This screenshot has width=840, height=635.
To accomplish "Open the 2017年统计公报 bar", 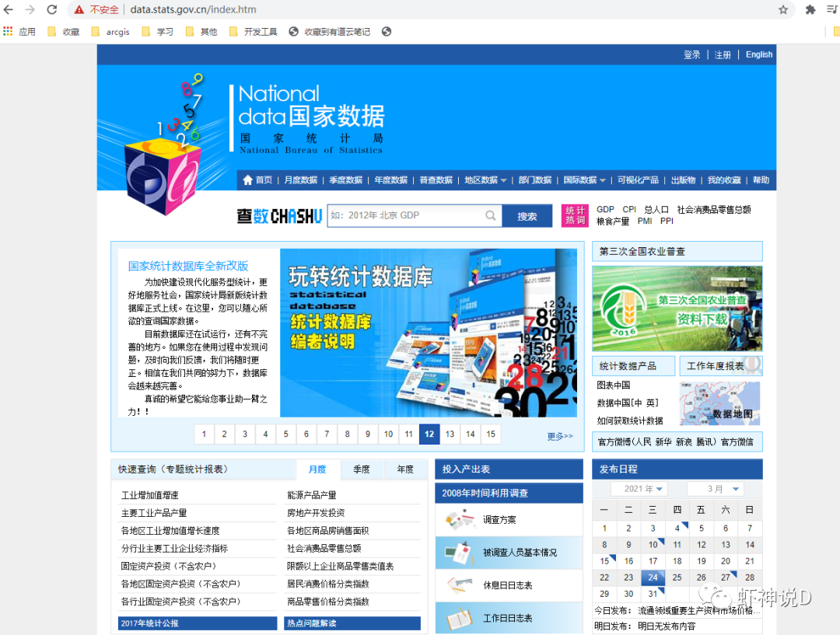I will pyautogui.click(x=198, y=623).
